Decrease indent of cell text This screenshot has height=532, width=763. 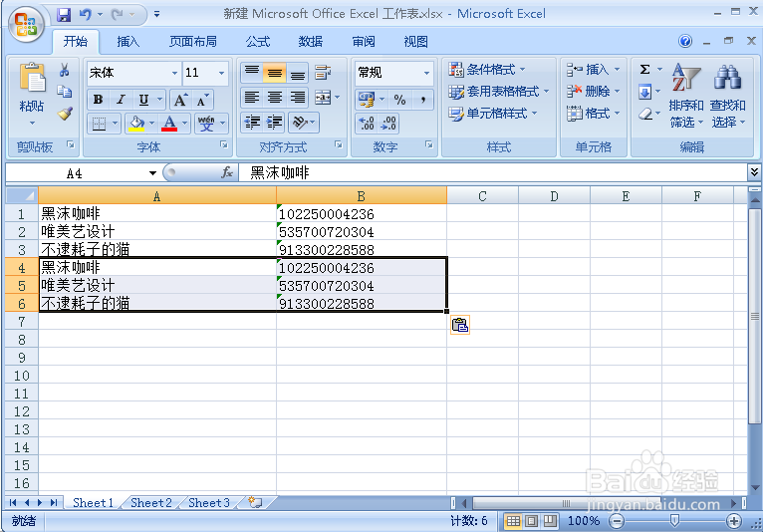[252, 123]
